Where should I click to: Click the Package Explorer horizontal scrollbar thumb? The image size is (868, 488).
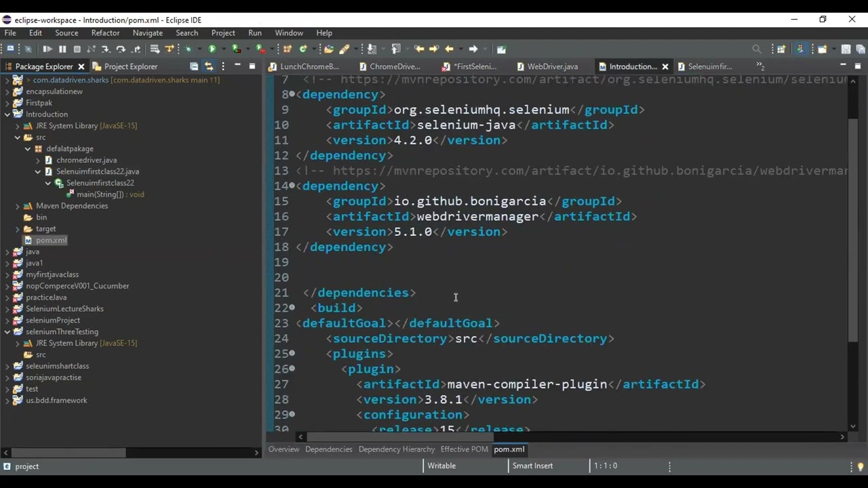(x=68, y=452)
